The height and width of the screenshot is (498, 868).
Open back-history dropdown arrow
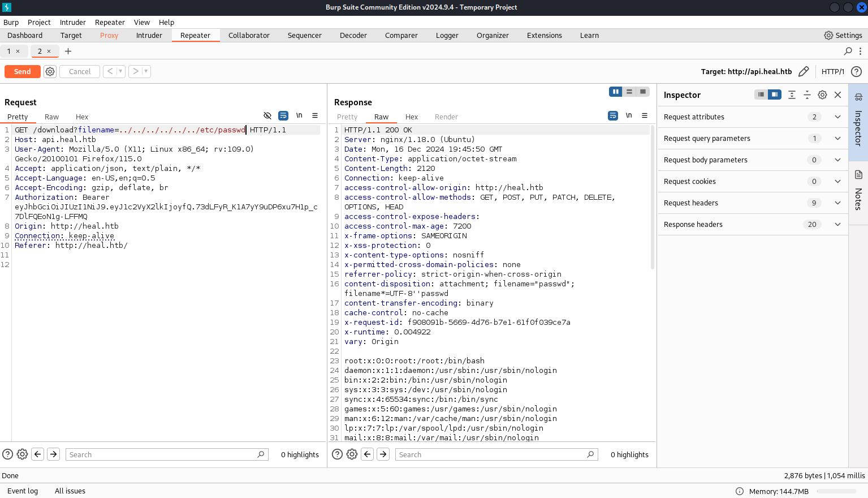point(120,71)
